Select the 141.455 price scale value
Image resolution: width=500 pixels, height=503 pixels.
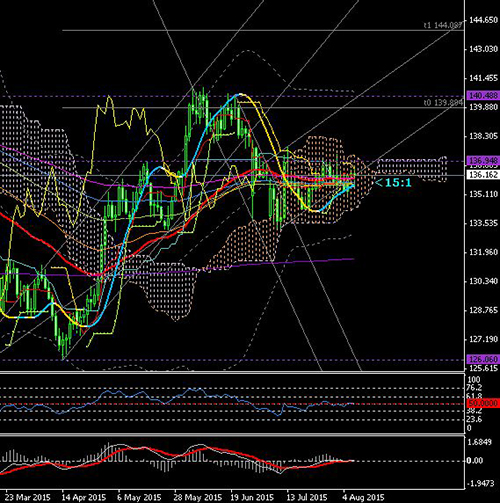click(483, 78)
